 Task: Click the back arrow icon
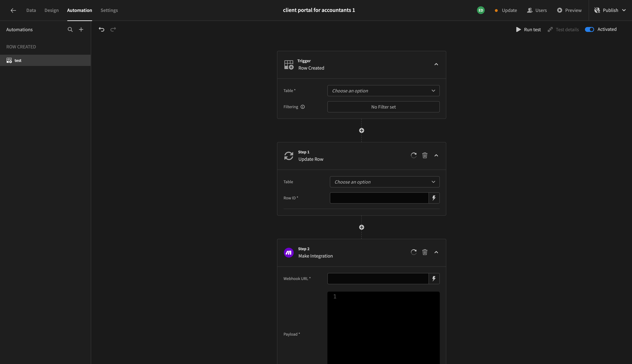click(13, 10)
